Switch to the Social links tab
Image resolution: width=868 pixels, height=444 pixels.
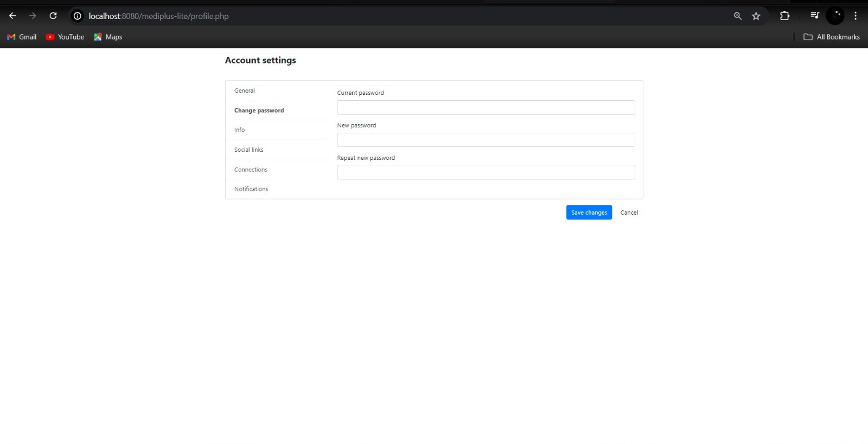pos(277,150)
